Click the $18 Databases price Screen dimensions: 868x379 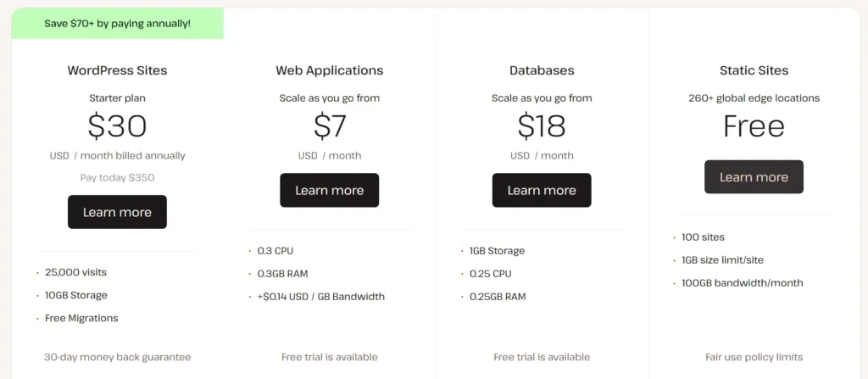[542, 125]
